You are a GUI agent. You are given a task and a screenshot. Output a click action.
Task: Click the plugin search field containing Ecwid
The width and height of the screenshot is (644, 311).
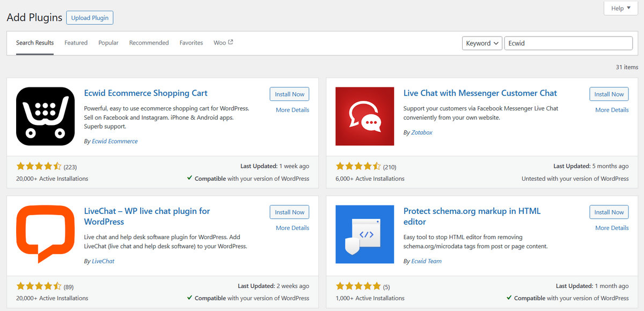tap(568, 43)
